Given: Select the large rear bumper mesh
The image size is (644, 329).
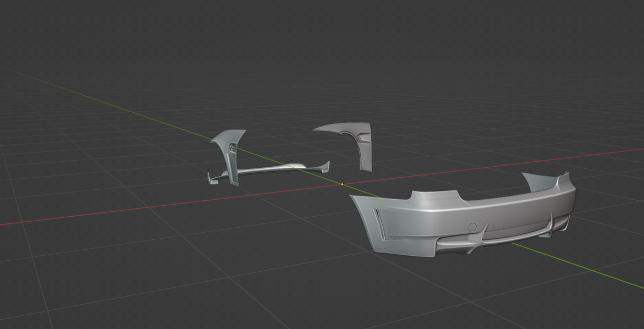Looking at the screenshot, I should coord(495,212).
